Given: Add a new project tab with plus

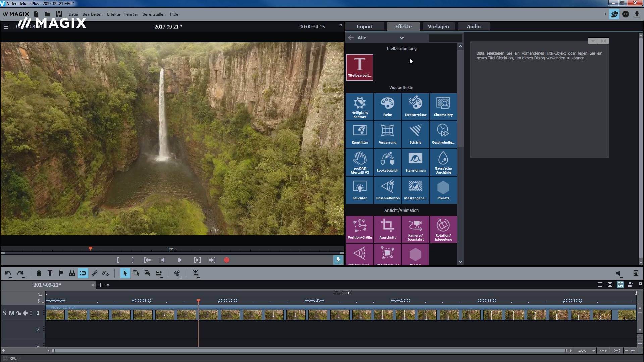Looking at the screenshot, I should coord(100,285).
